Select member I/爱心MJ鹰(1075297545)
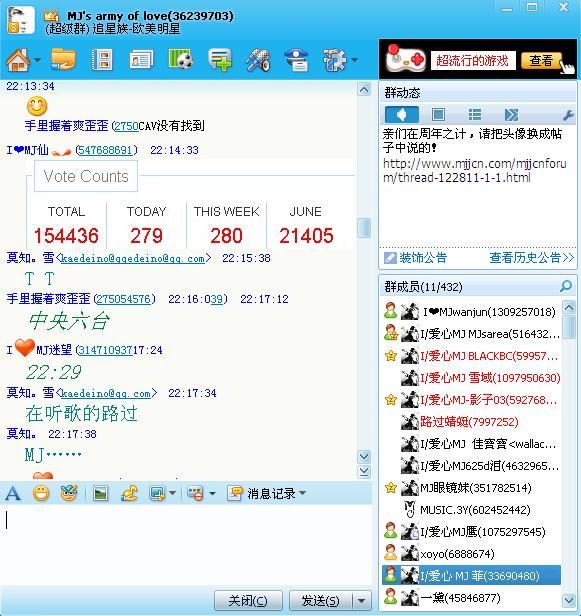Viewport: 581px width, 616px height. coord(471,532)
